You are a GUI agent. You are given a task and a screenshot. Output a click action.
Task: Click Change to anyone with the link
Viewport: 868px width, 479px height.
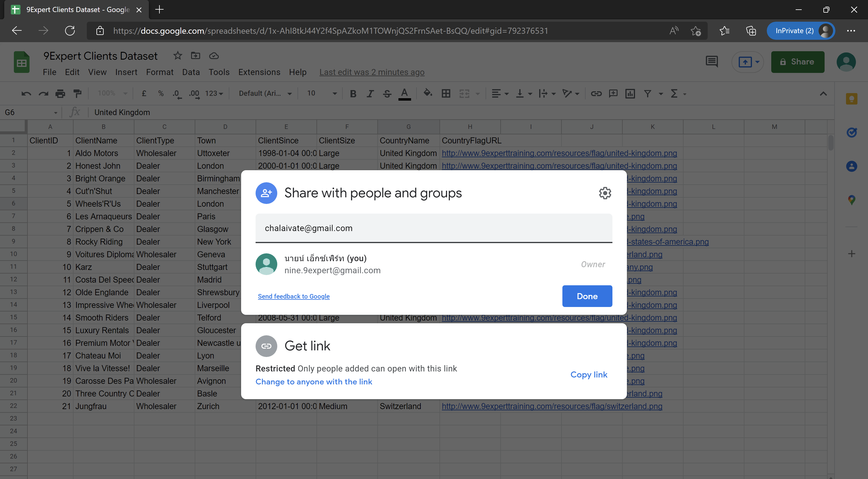click(x=314, y=382)
